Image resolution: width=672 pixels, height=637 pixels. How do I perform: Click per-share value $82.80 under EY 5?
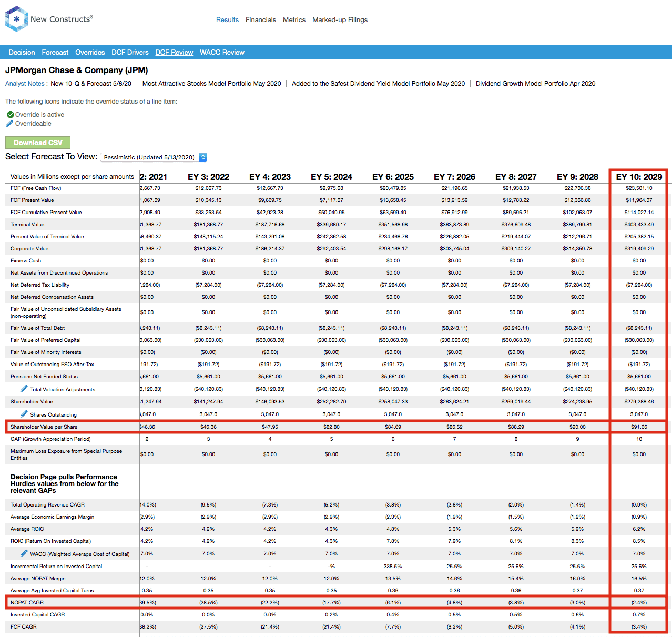(x=332, y=427)
